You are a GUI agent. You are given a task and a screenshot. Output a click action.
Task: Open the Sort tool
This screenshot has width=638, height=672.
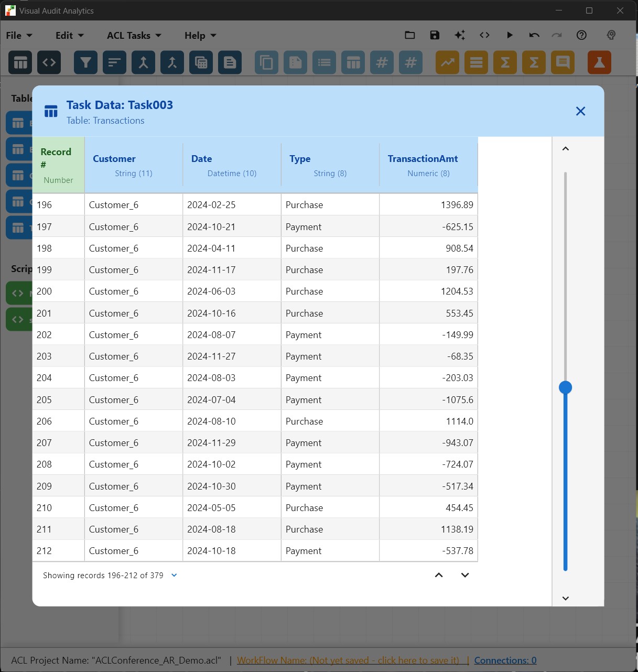[114, 62]
